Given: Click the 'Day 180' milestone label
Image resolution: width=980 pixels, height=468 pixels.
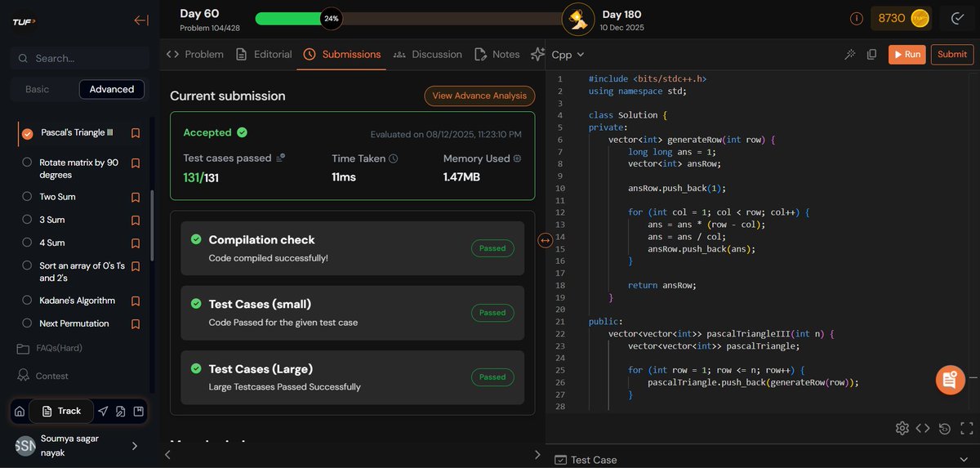Looking at the screenshot, I should 623,14.
